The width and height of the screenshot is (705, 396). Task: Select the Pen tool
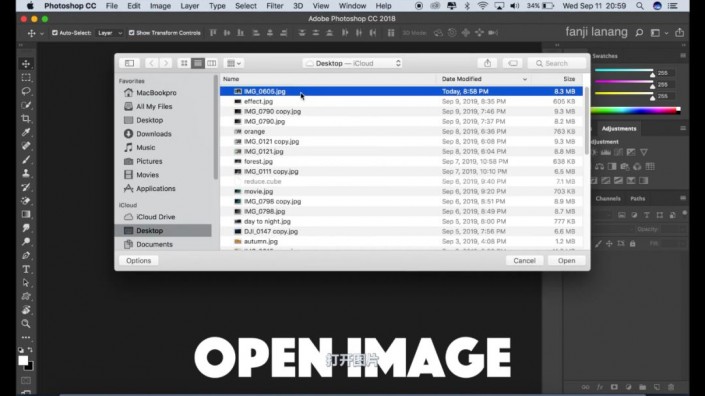[26, 255]
